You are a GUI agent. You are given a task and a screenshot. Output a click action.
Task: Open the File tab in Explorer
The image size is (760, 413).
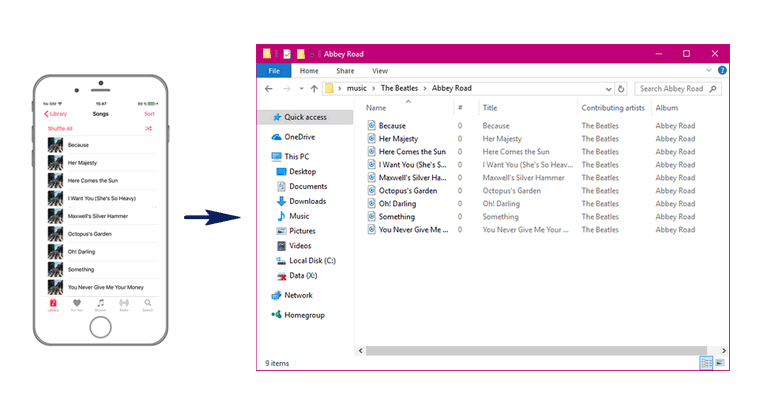[x=274, y=71]
